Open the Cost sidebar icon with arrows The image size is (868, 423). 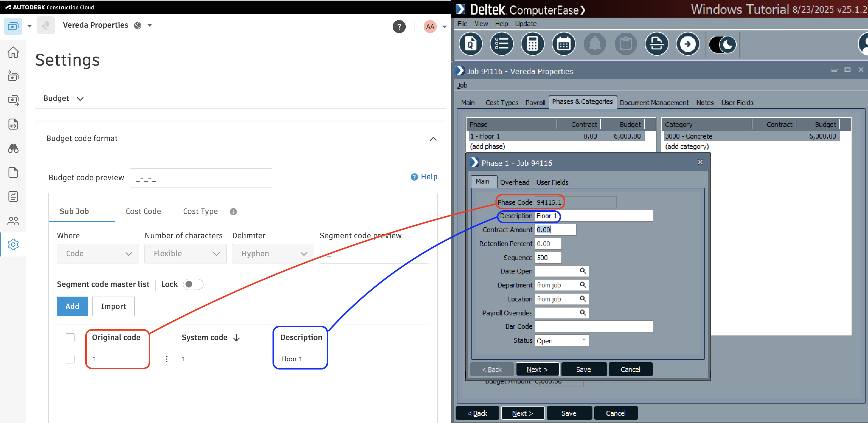pos(13,100)
